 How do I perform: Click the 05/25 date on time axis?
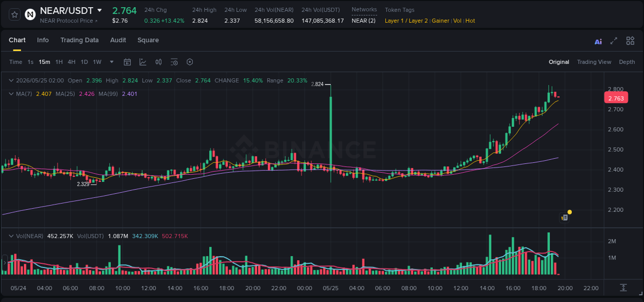330,288
